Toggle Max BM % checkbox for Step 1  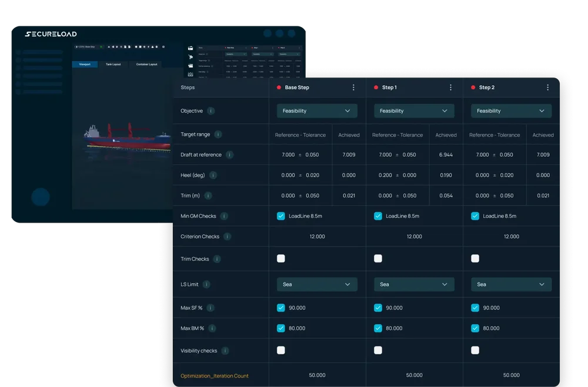point(378,328)
